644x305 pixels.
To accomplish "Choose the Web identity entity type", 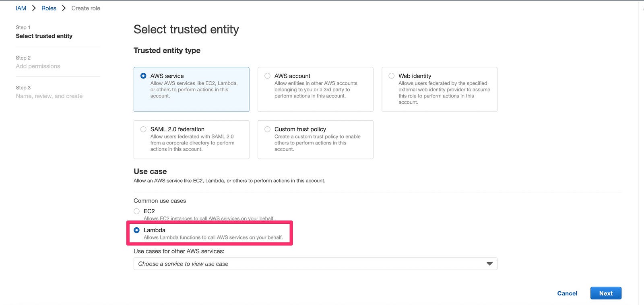I will tap(391, 76).
